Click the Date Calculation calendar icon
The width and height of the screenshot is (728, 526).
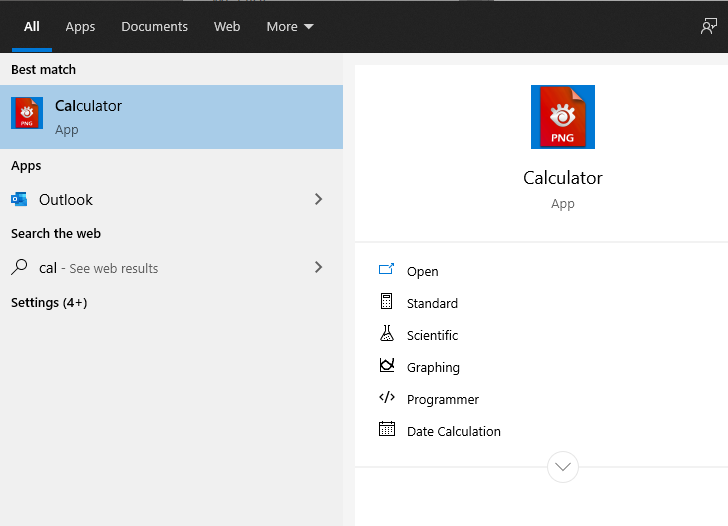click(x=387, y=430)
